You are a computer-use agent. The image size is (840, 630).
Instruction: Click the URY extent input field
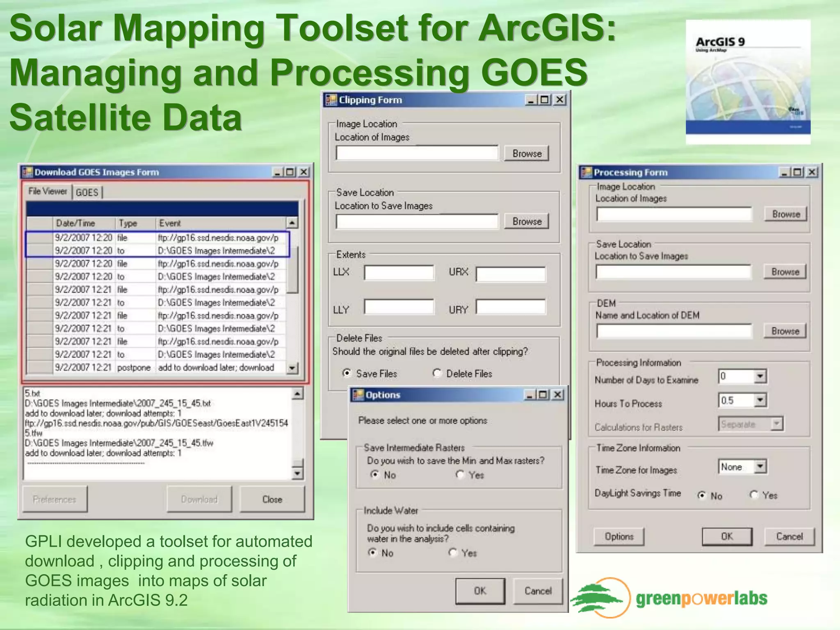tap(511, 307)
